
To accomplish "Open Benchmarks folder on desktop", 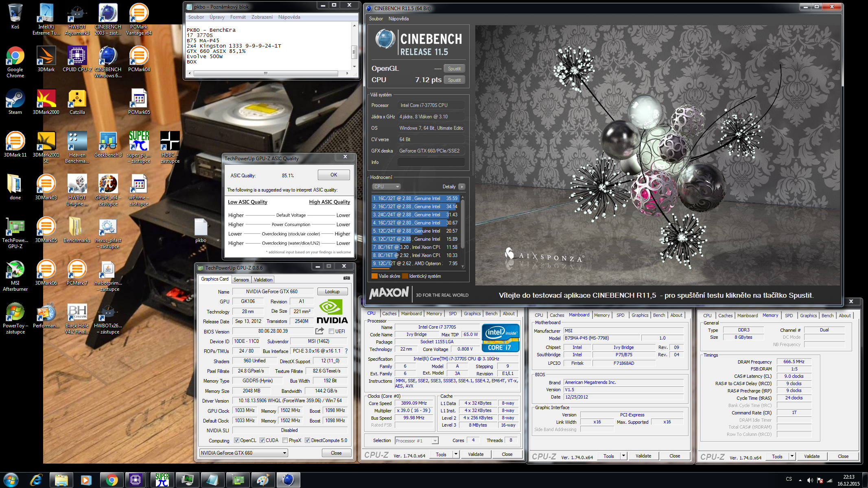I will click(x=77, y=230).
